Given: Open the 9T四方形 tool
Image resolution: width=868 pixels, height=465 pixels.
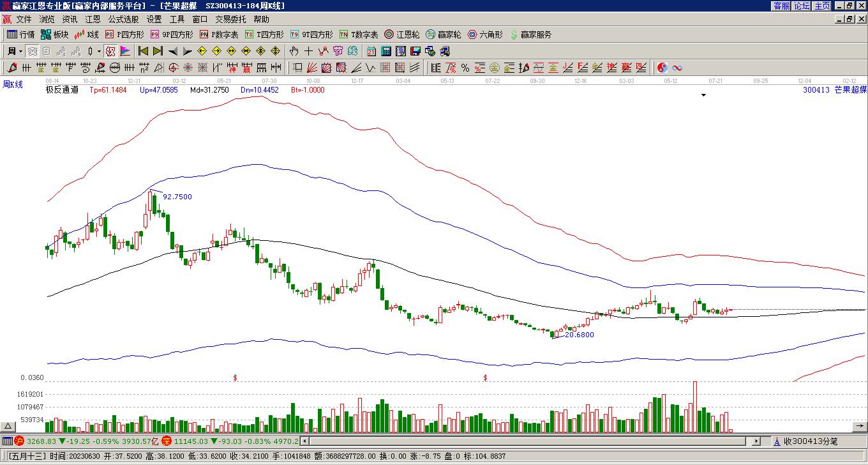Looking at the screenshot, I should click(x=311, y=34).
